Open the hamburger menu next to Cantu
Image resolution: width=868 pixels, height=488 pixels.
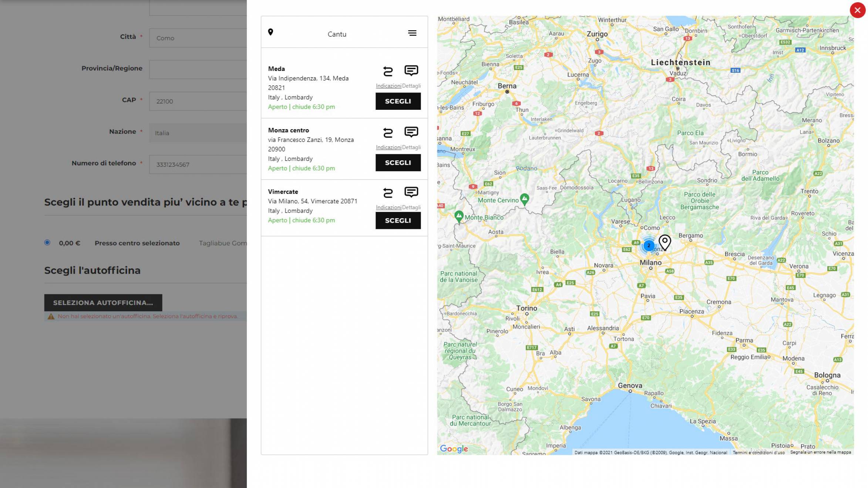[x=412, y=33]
